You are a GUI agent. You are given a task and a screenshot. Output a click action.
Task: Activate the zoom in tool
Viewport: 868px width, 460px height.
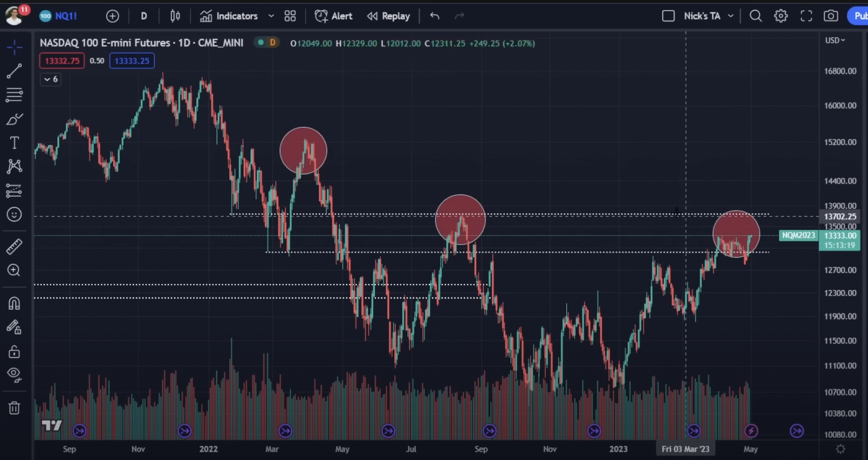(14, 270)
